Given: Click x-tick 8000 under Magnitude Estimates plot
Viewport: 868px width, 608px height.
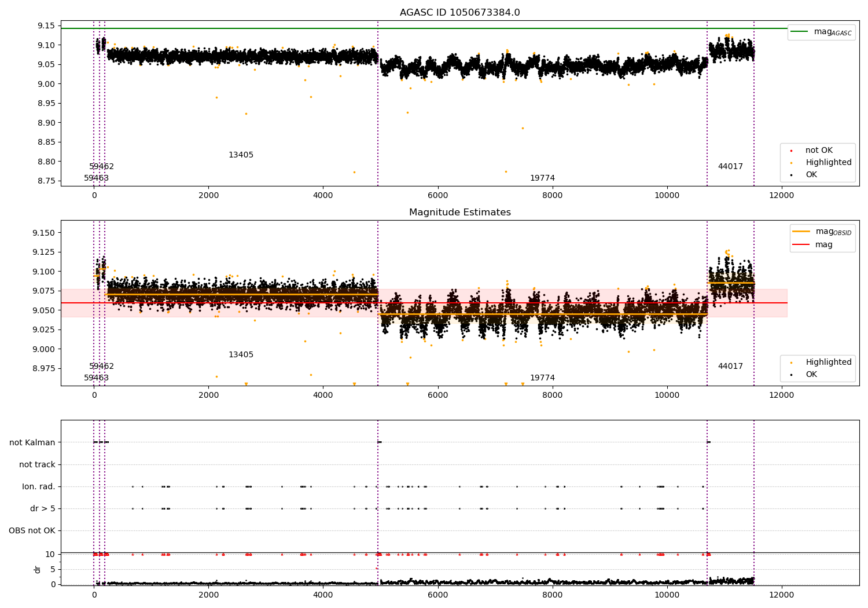Looking at the screenshot, I should [x=553, y=395].
